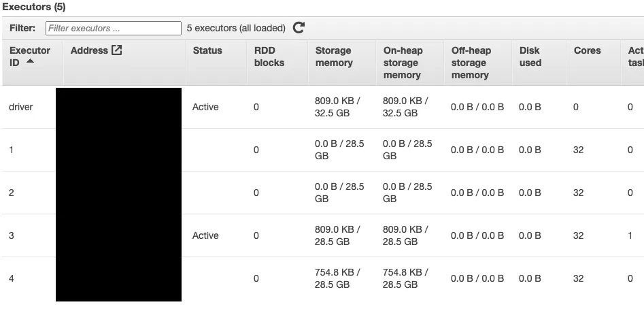644x311 pixels.
Task: Select executor ID 3 cell
Action: tap(12, 235)
